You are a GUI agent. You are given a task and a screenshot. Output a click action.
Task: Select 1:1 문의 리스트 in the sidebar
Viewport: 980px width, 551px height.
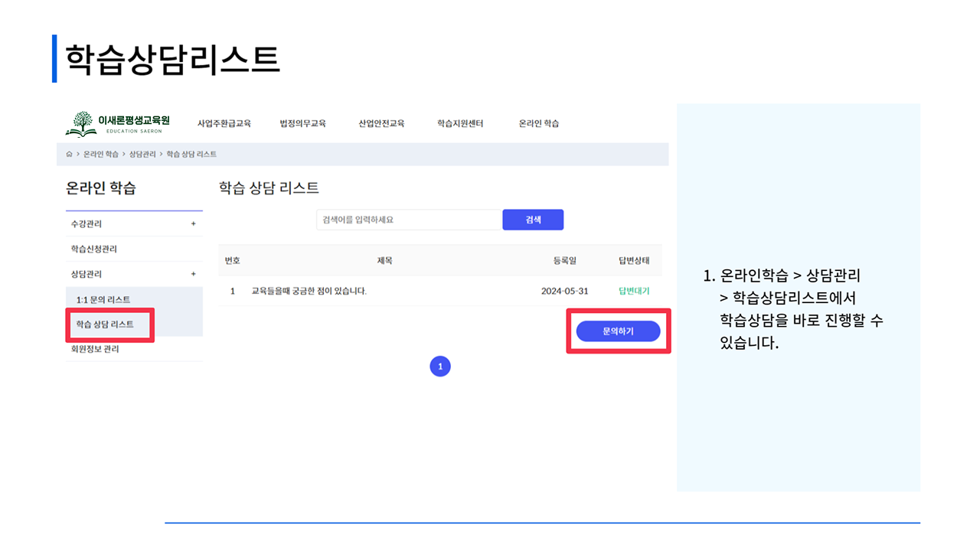[x=103, y=299]
